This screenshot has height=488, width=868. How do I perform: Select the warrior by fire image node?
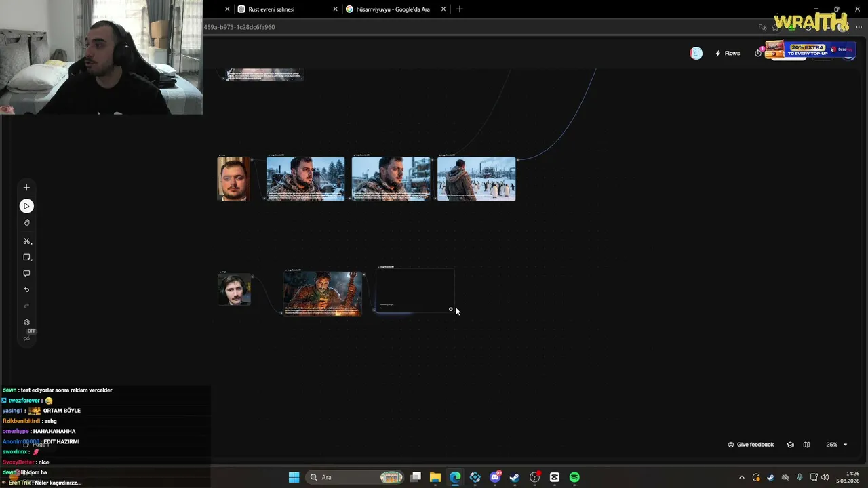[322, 293]
